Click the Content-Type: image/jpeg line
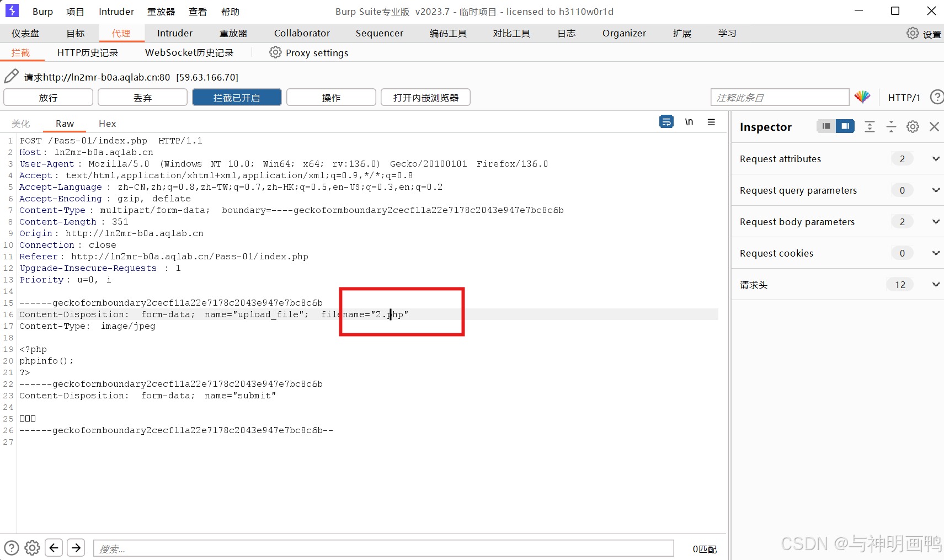This screenshot has height=560, width=944. [x=87, y=326]
